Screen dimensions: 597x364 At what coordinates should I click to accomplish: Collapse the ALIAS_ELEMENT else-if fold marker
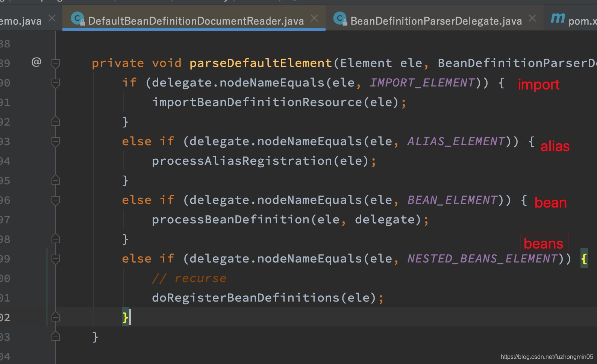pos(56,142)
